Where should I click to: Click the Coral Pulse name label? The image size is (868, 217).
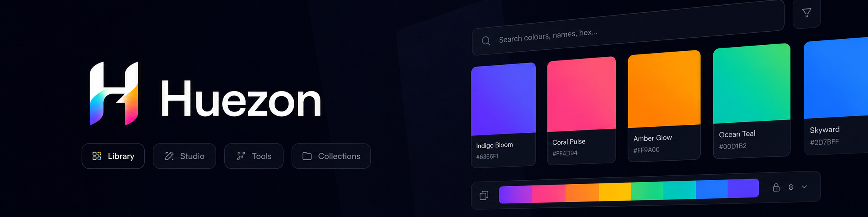tap(569, 142)
